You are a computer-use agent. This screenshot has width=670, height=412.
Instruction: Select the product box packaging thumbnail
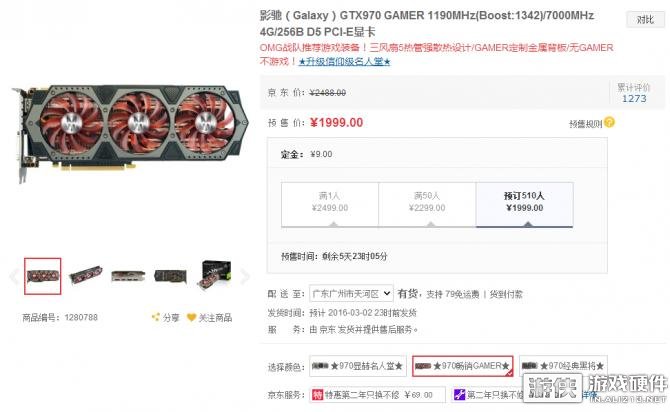pos(214,276)
